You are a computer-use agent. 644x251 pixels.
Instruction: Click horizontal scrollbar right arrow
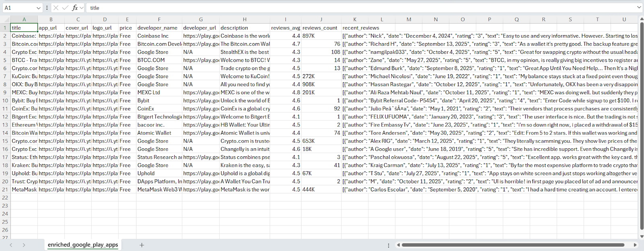pos(635,245)
